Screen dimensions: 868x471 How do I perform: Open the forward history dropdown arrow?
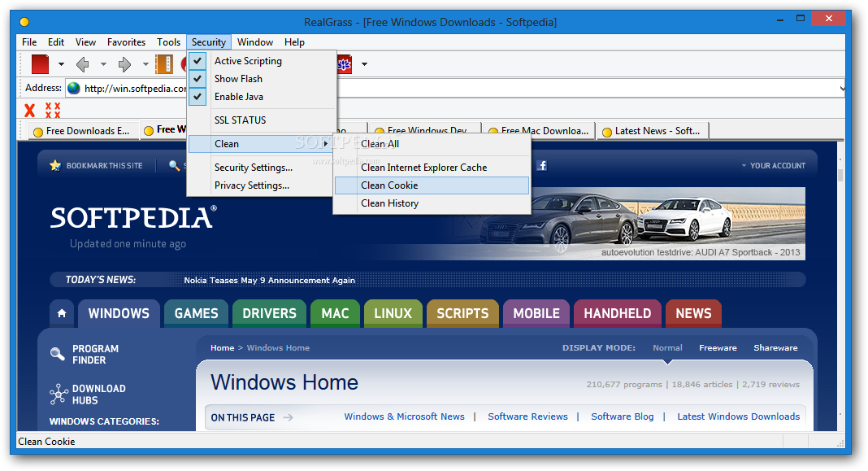click(x=145, y=64)
